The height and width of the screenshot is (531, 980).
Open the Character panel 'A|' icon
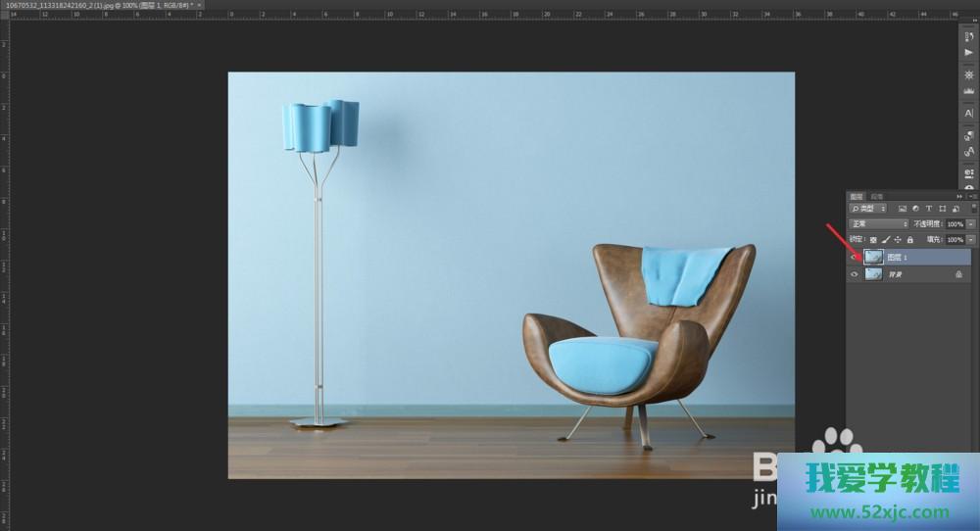pyautogui.click(x=969, y=114)
